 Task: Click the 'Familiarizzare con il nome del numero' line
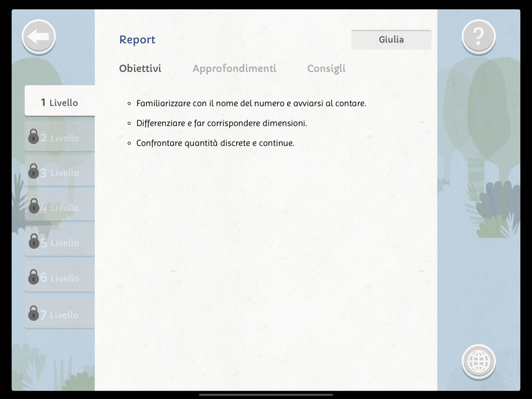[251, 103]
